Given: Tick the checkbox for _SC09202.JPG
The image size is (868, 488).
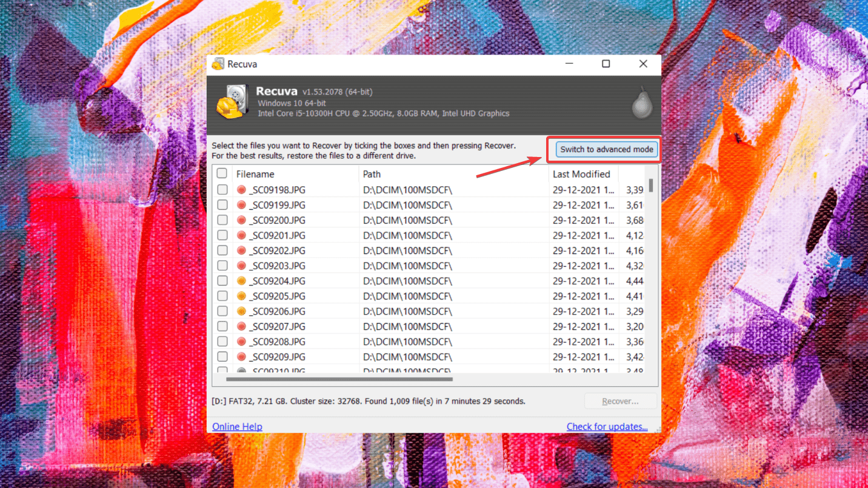Looking at the screenshot, I should (x=222, y=250).
